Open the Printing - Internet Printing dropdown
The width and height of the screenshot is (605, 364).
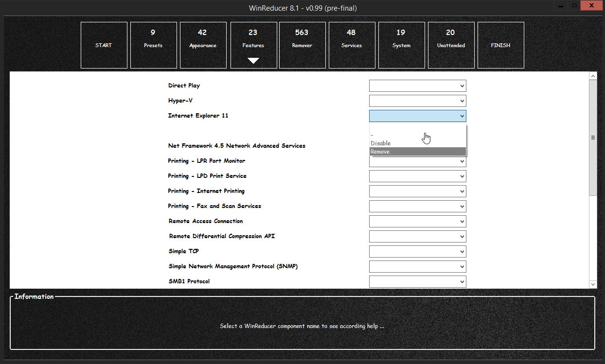click(417, 191)
